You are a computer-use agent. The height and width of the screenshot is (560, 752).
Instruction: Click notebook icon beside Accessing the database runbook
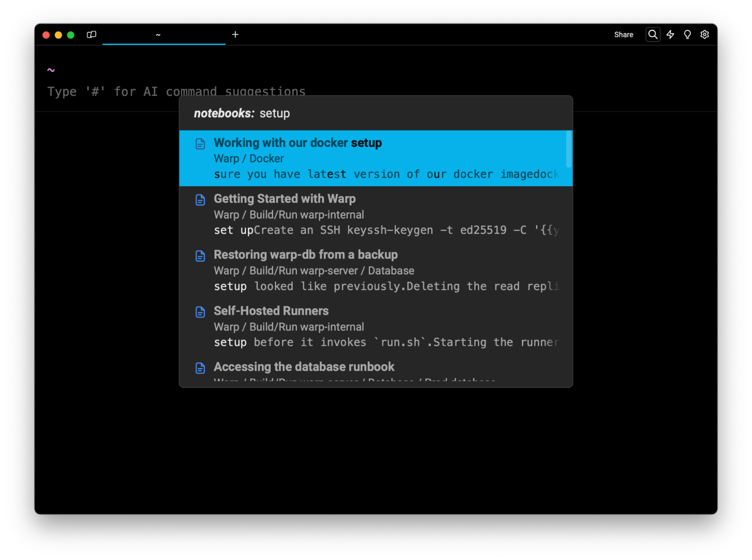[x=200, y=368]
